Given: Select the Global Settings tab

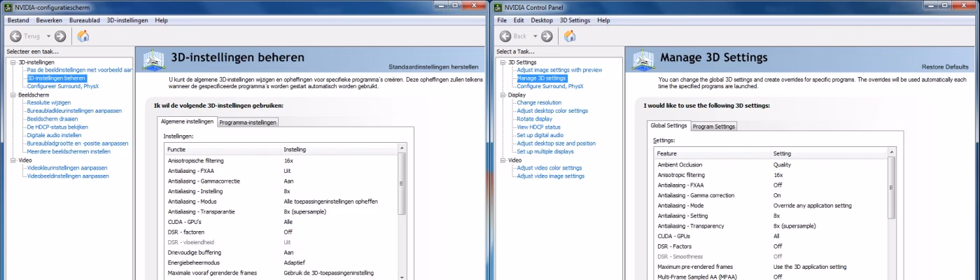Looking at the screenshot, I should click(x=668, y=125).
